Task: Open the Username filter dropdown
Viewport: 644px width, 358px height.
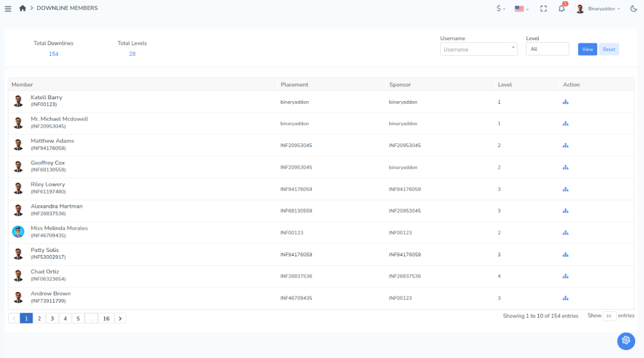Action: [x=479, y=49]
